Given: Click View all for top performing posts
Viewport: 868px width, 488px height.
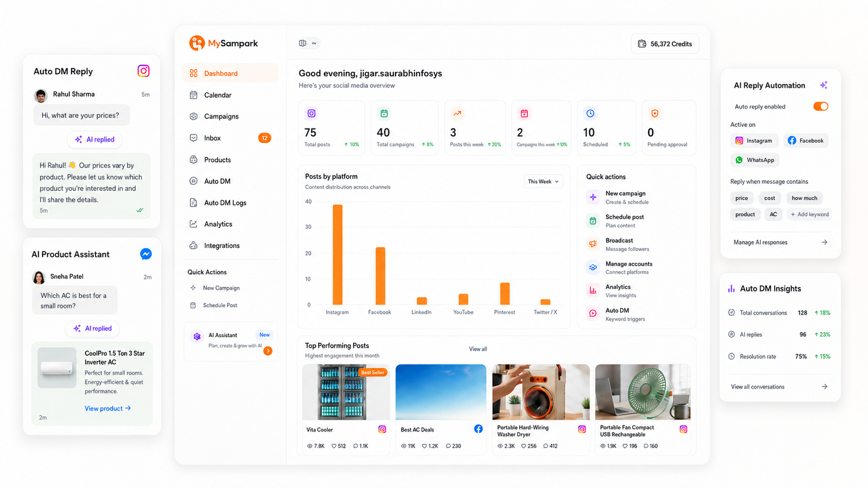Looking at the screenshot, I should 478,349.
